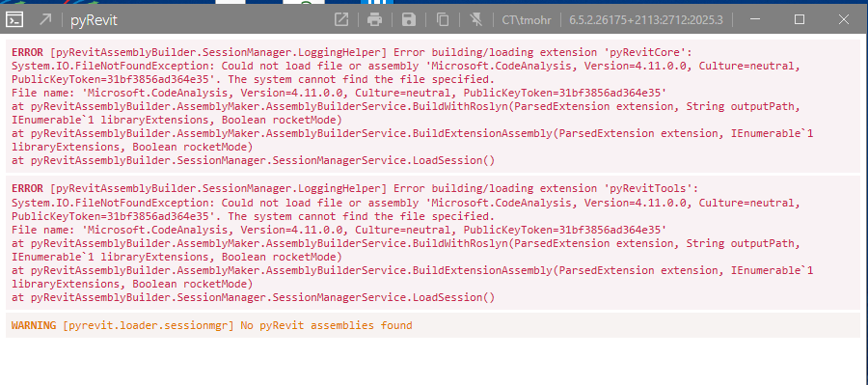The width and height of the screenshot is (868, 385).
Task: Click first error's BuildWithRoslyn stack trace line
Action: click(x=405, y=114)
